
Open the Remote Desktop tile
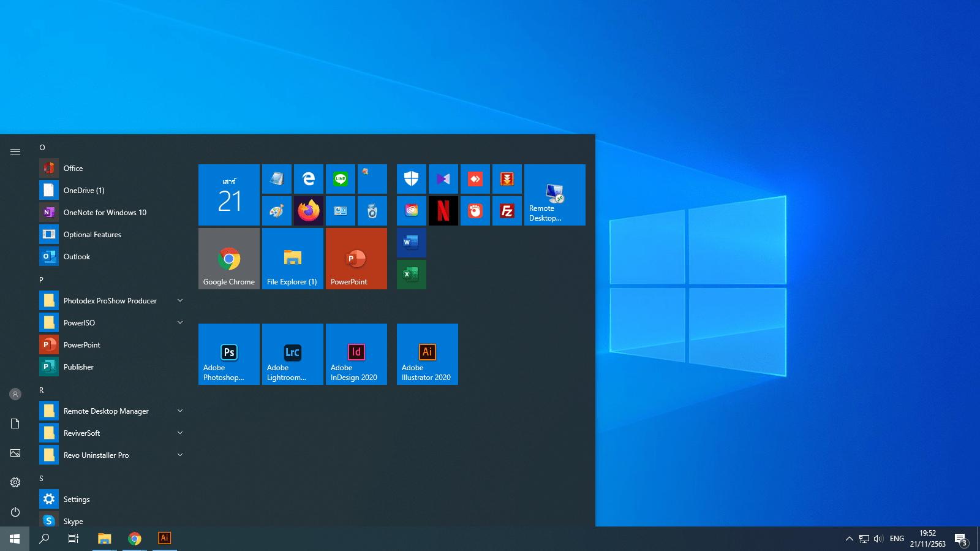555,195
